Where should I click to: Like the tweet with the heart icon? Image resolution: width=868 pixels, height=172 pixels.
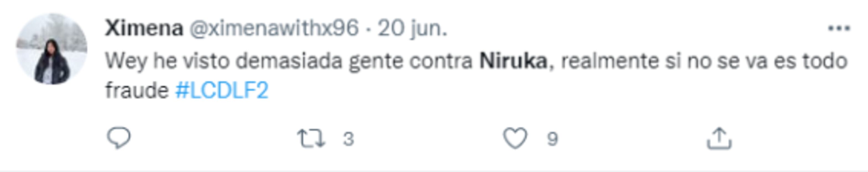click(515, 138)
